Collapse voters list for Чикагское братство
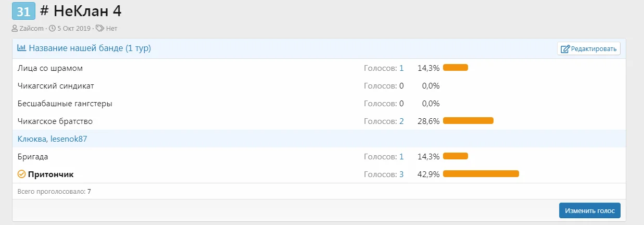This screenshot has width=644, height=225. (401, 121)
